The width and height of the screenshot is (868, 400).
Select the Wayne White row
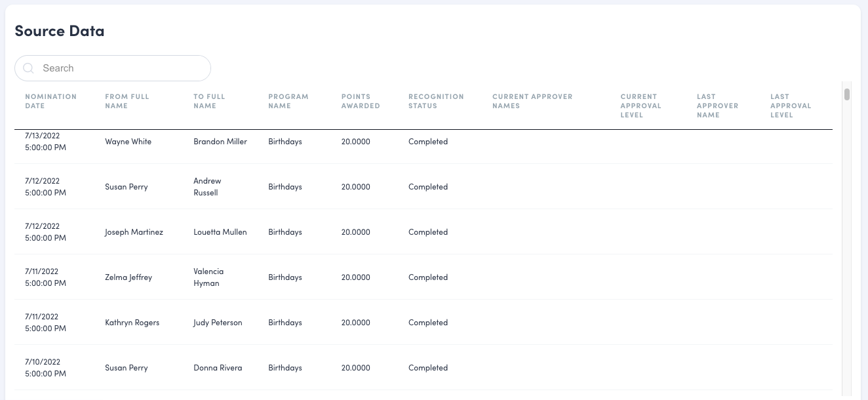(128, 142)
